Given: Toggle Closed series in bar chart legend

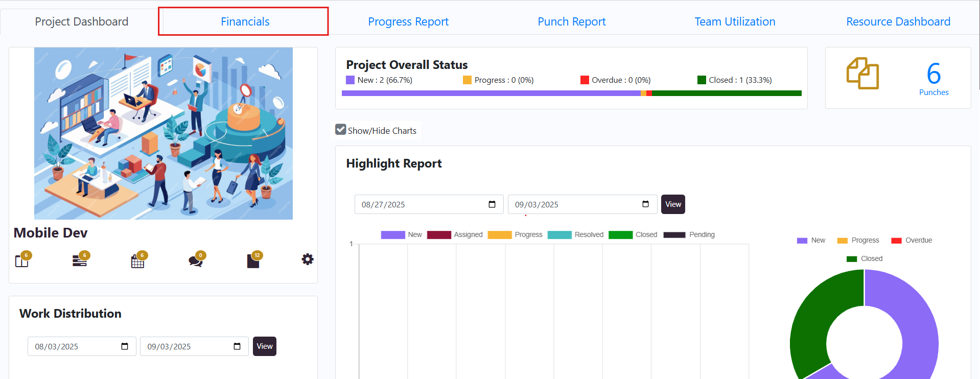Looking at the screenshot, I should (633, 235).
